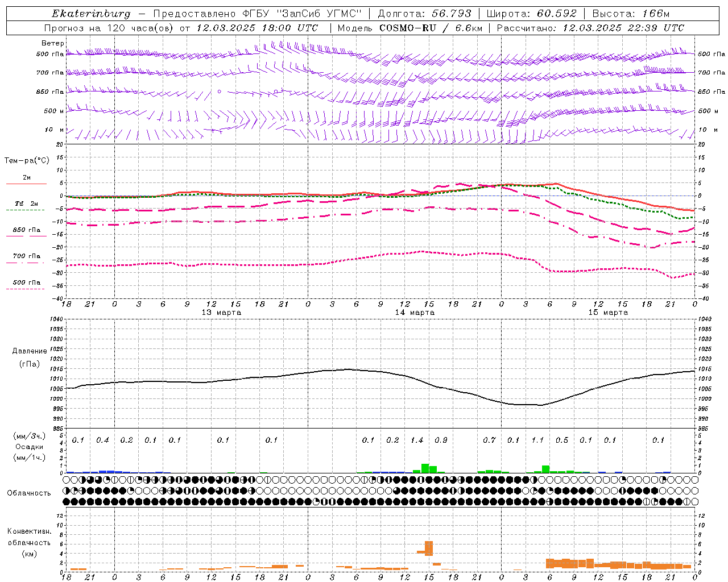Viewport: 728px width, 582px height.
Task: Click the '700 гПа' dash-dot temperature legend entry
Action: pyautogui.click(x=27, y=256)
